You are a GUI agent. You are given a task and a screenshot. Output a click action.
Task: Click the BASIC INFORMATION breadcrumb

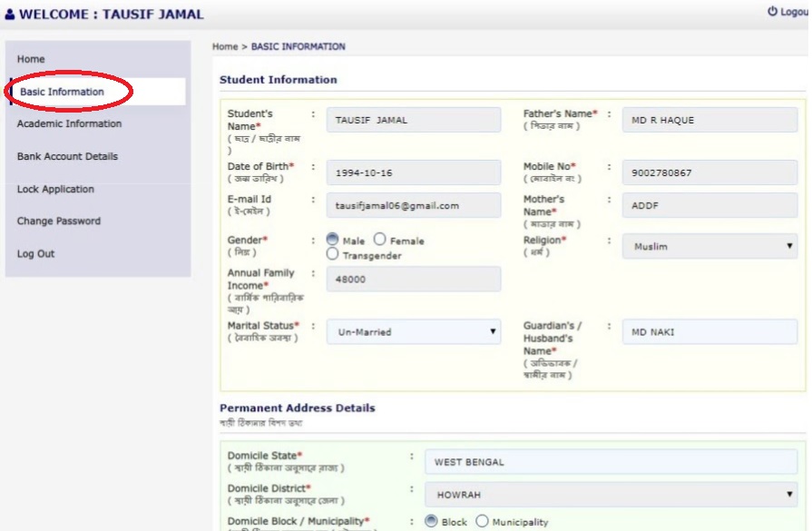(x=298, y=46)
